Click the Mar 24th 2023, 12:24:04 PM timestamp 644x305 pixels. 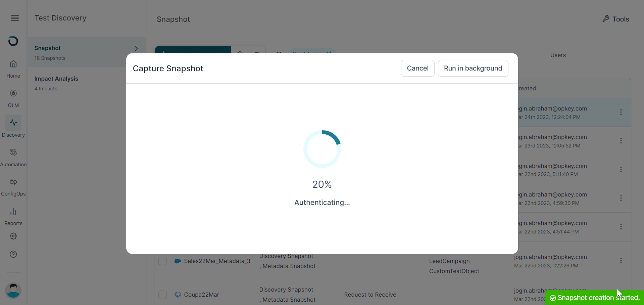point(549,117)
